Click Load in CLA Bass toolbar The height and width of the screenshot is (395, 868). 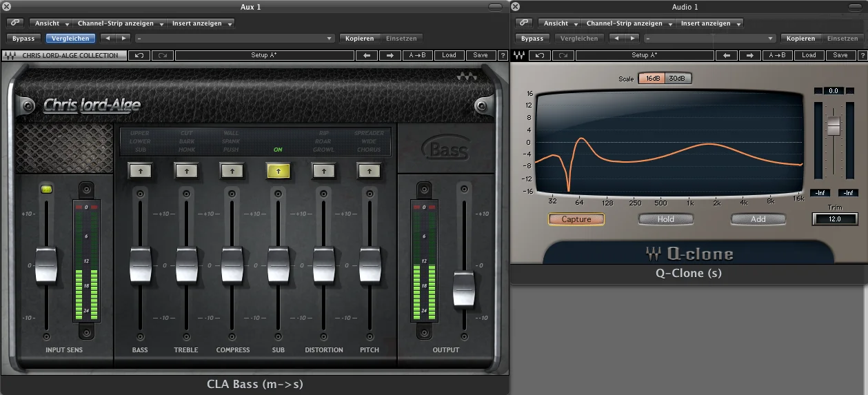(x=449, y=55)
